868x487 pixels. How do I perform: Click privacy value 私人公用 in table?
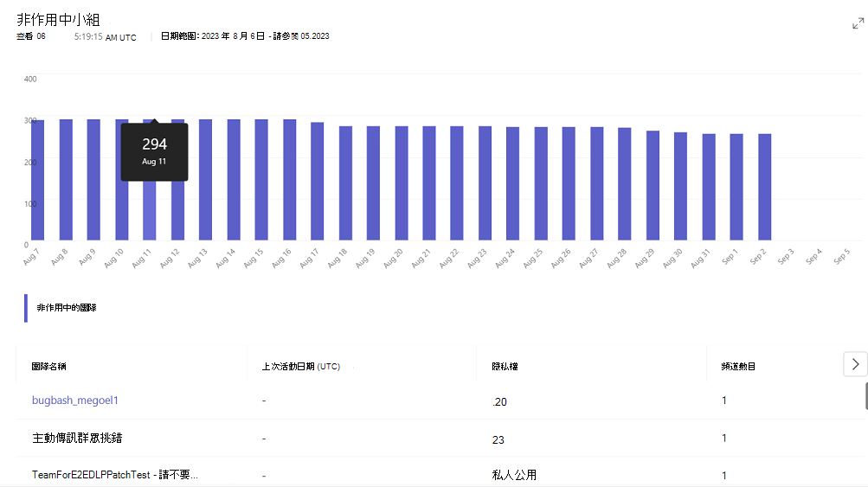click(x=514, y=475)
